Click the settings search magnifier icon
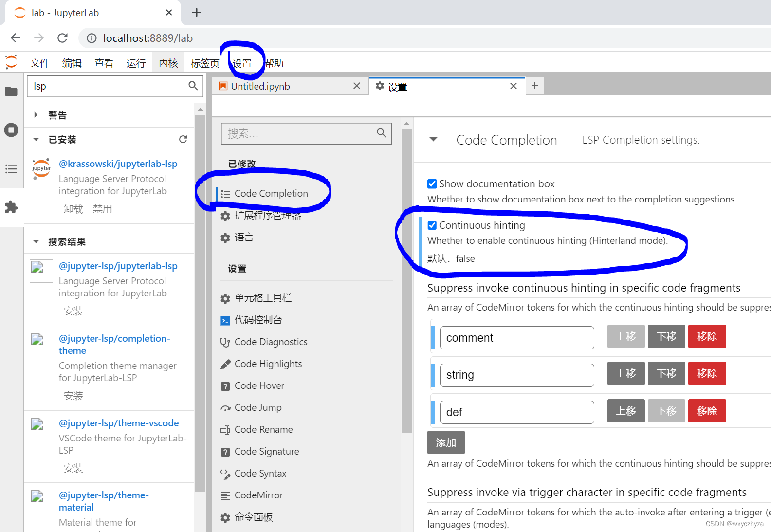 point(382,133)
